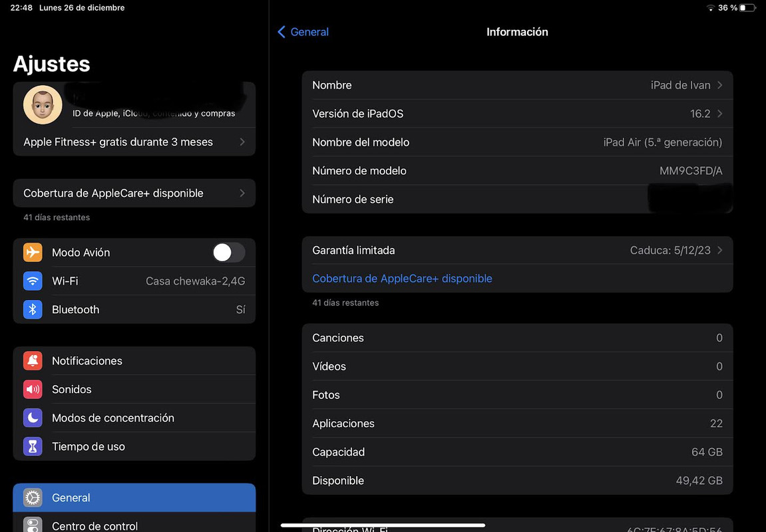766x532 pixels.
Task: Open Centro de control settings
Action: [x=134, y=523]
